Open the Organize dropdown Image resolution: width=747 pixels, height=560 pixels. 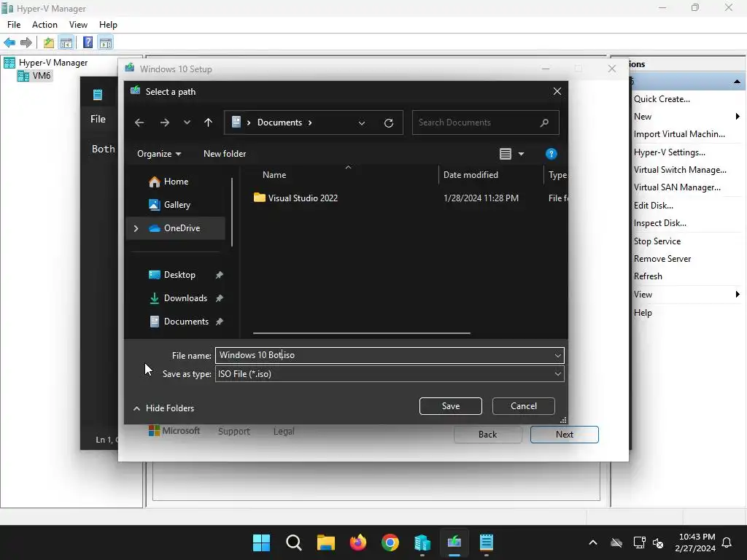point(159,154)
